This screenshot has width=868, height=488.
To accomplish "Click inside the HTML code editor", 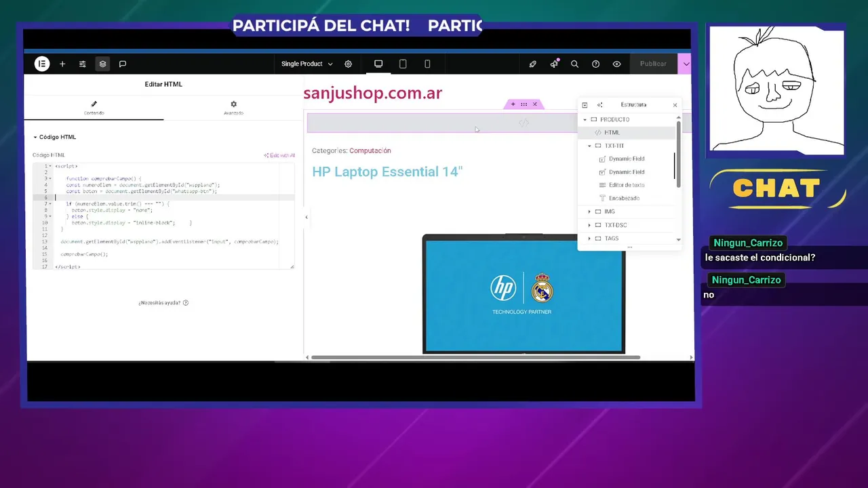I will (163, 216).
